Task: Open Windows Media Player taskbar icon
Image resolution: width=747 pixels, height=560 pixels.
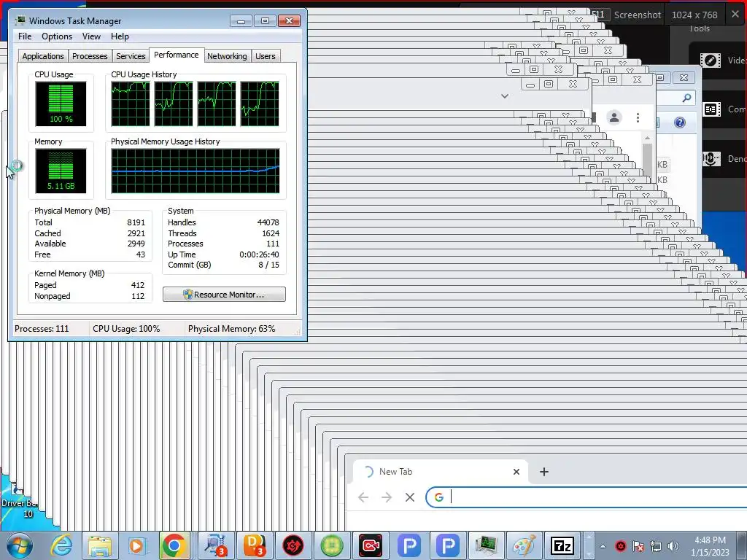Action: click(x=136, y=545)
